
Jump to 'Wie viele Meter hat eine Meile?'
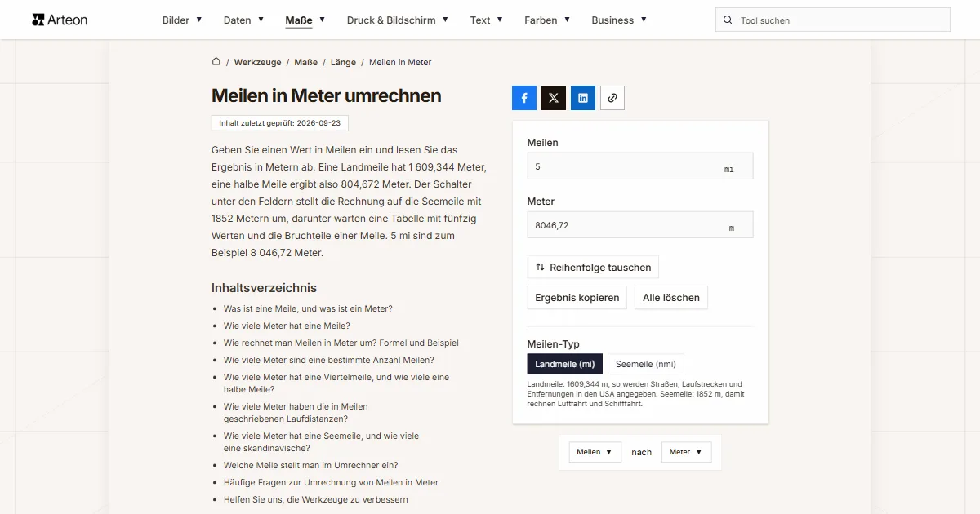[x=287, y=326]
